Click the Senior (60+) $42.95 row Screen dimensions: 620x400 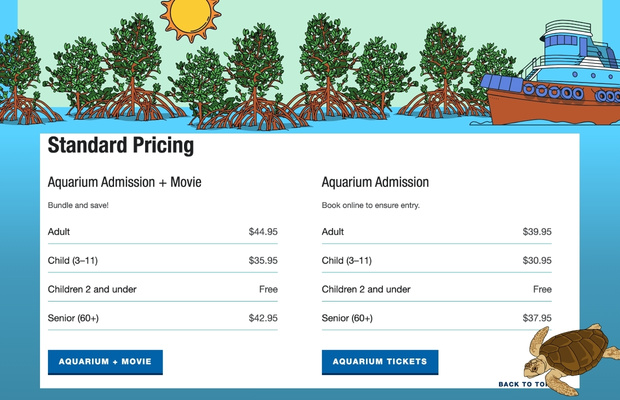tap(162, 318)
